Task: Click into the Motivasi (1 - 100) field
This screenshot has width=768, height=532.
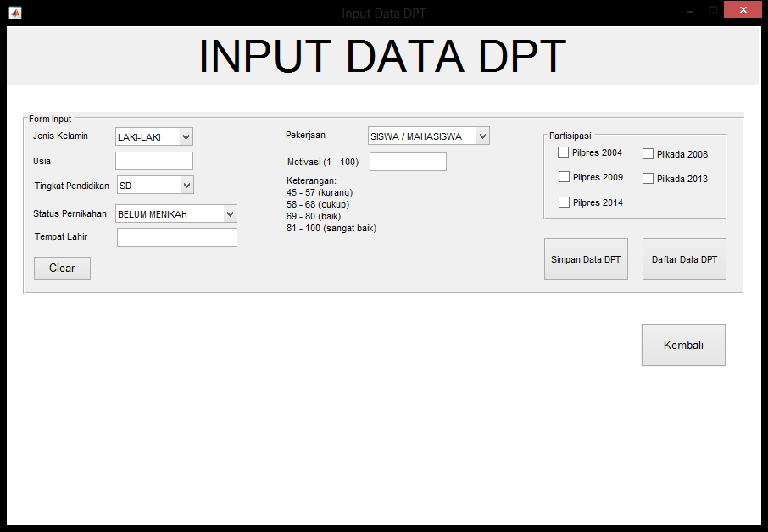Action: coord(408,162)
